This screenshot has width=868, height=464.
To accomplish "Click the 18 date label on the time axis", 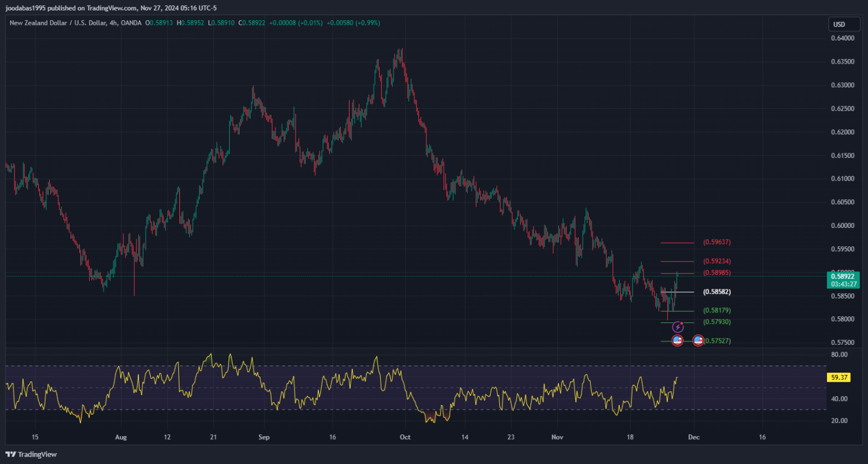I will point(630,437).
